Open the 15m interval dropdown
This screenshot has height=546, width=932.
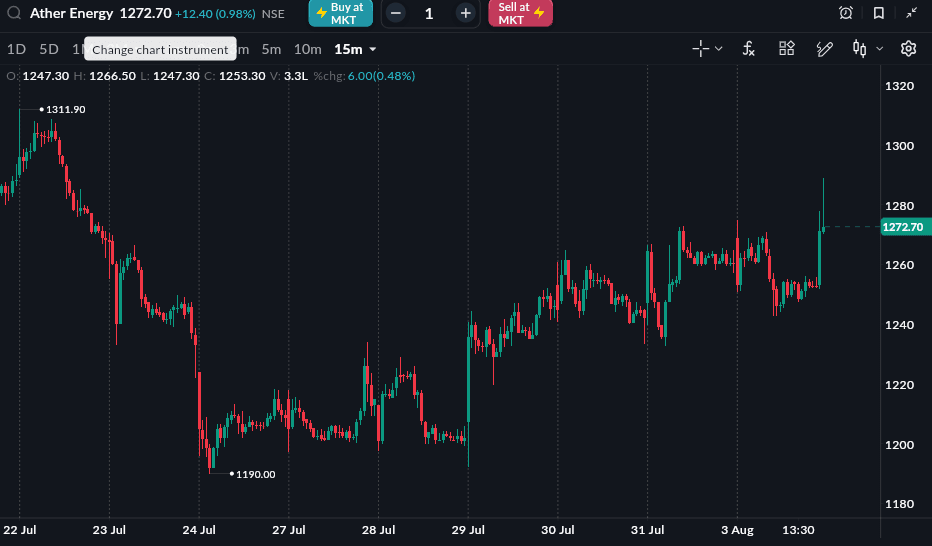pos(355,49)
